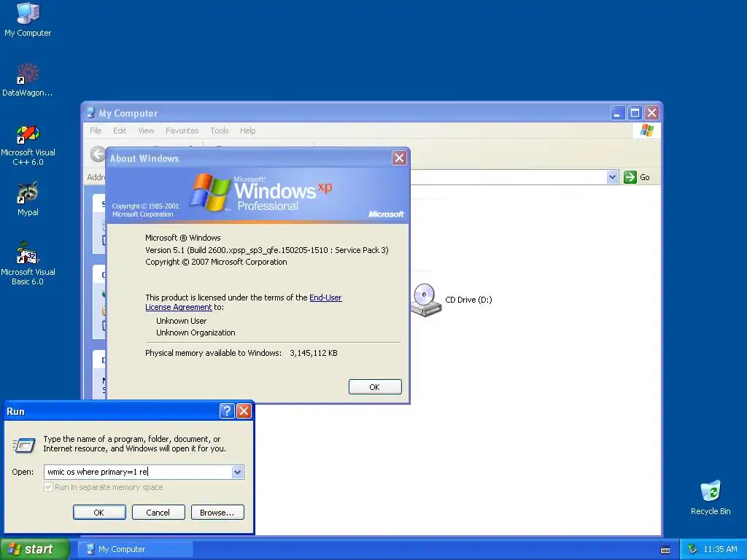The width and height of the screenshot is (747, 560).
Task: Click the Browse... button in Run
Action: point(217,513)
